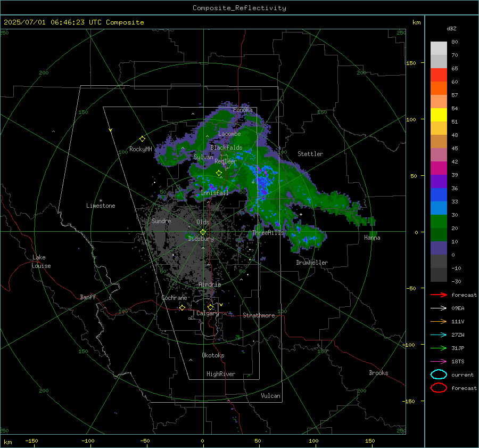Click the Calgary city label
This screenshot has height=448, width=479.
(x=208, y=313)
